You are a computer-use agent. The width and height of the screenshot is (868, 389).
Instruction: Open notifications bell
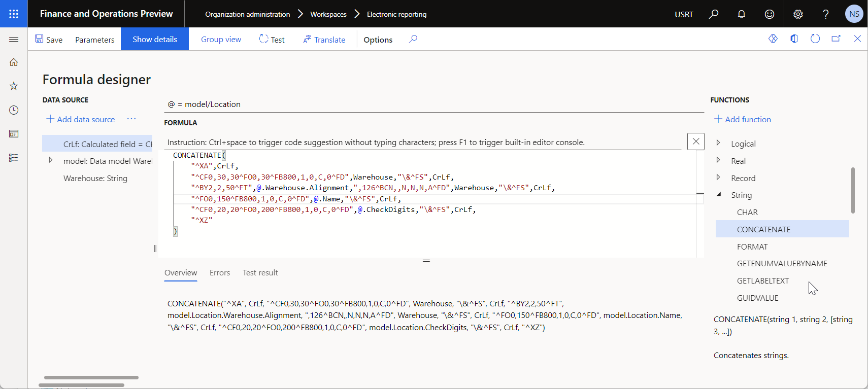click(742, 14)
